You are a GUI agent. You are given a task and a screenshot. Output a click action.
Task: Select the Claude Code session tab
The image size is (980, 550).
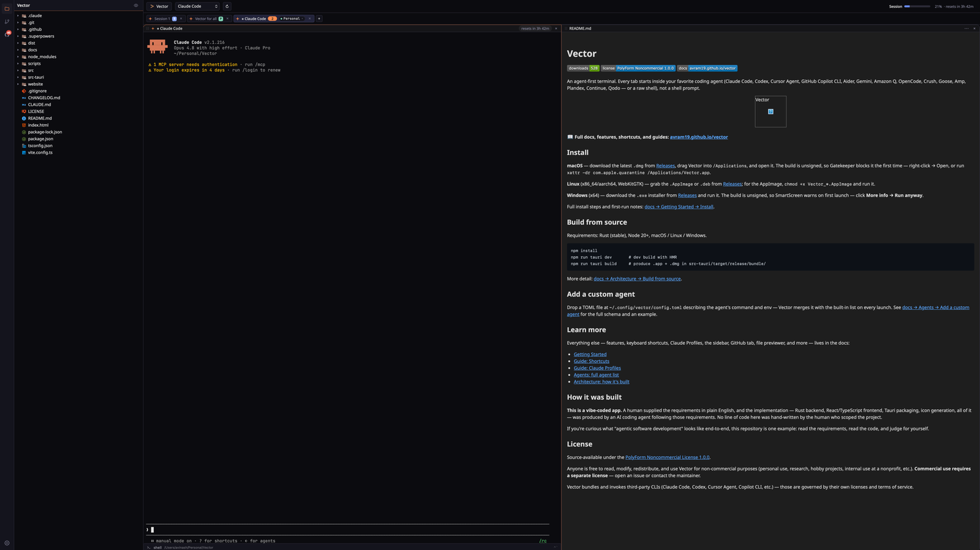pos(255,18)
